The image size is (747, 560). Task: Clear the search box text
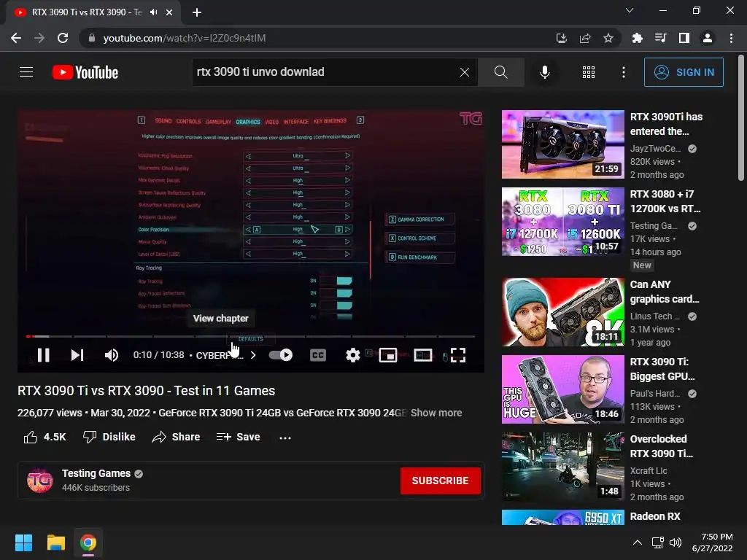[465, 72]
